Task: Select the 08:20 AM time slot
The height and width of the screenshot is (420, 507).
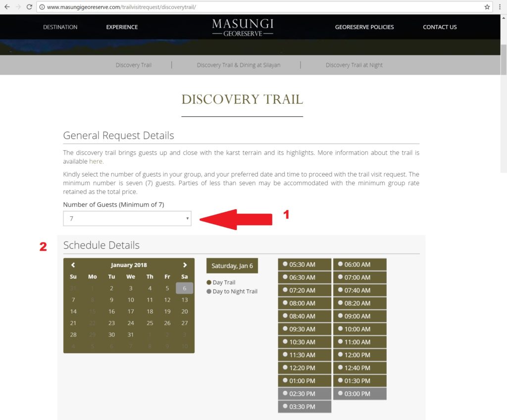Action: (x=360, y=303)
